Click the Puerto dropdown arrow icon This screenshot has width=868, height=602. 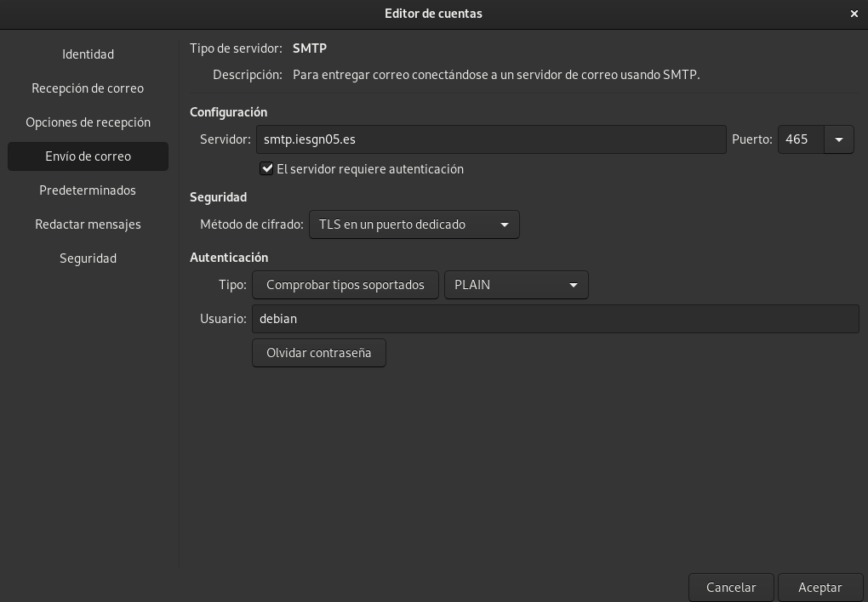[838, 139]
